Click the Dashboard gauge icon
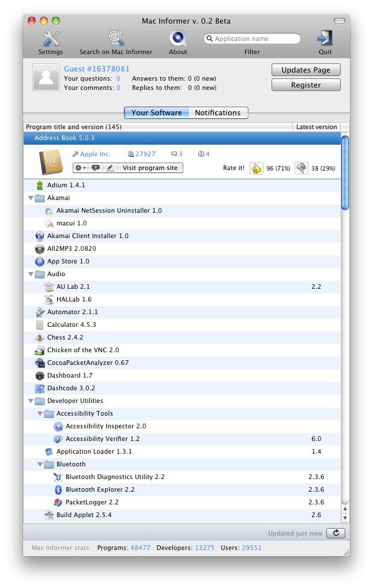This screenshot has height=588, width=373. (40, 376)
